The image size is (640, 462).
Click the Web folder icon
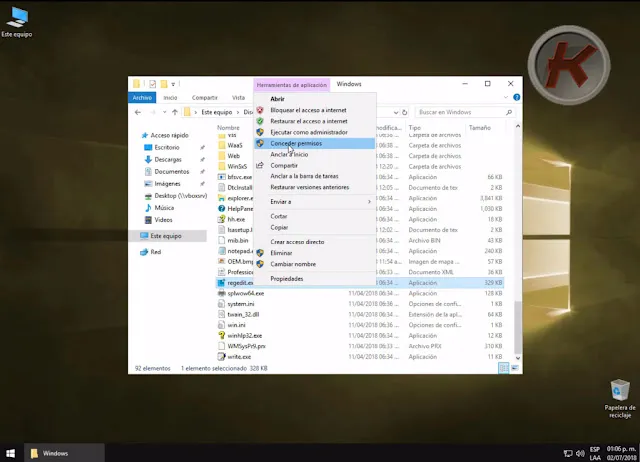(x=221, y=156)
